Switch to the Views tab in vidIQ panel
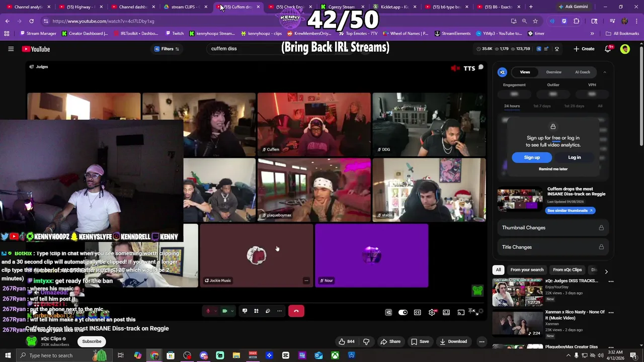Screen dimensions: 644x362 (x=525, y=72)
